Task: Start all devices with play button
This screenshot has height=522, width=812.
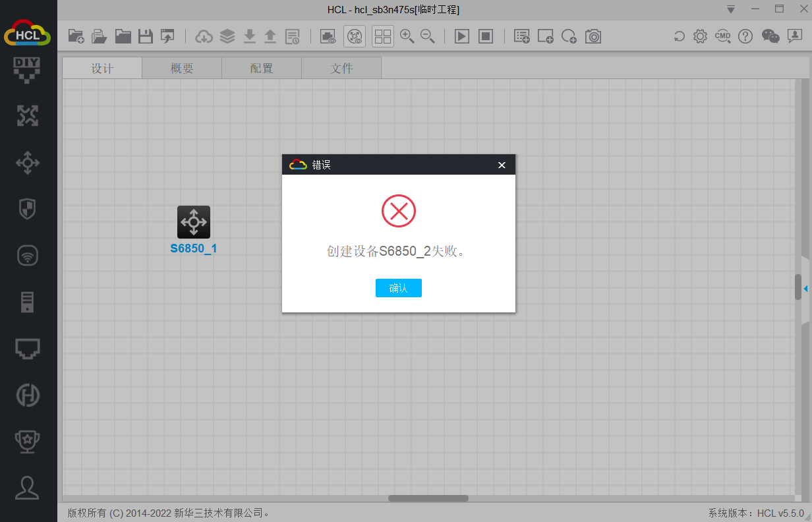Action: pyautogui.click(x=462, y=36)
